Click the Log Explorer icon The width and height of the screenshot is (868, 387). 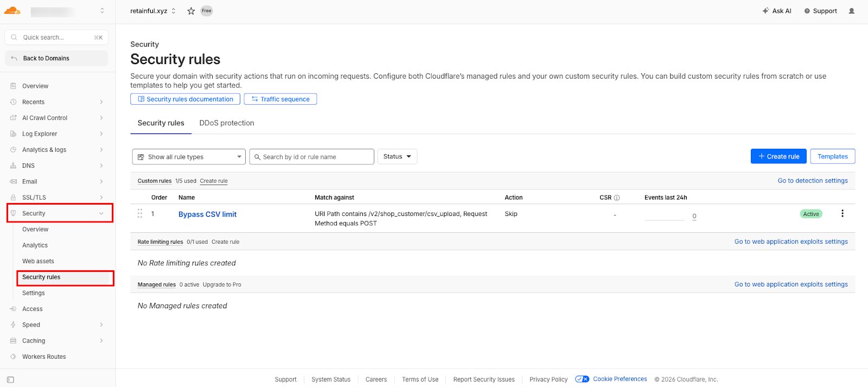13,134
